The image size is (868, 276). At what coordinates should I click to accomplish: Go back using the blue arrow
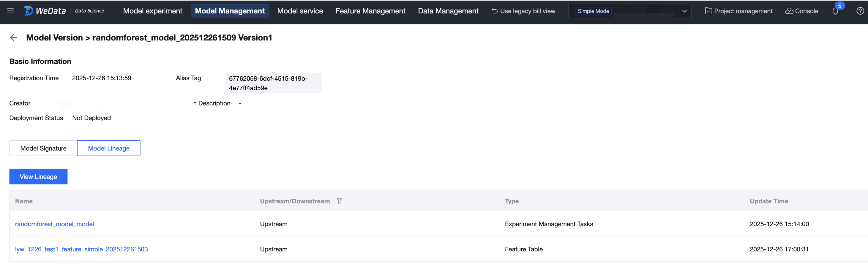tap(13, 37)
